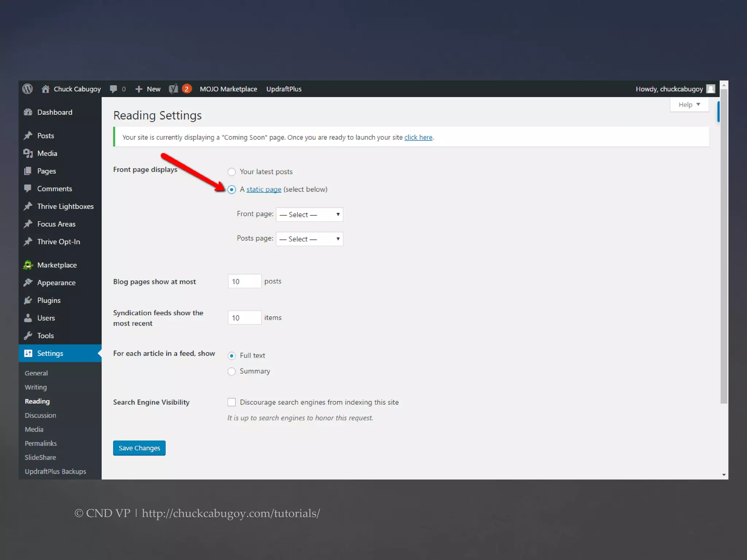Click the Appearance paintbrush icon
The width and height of the screenshot is (747, 560).
click(28, 283)
